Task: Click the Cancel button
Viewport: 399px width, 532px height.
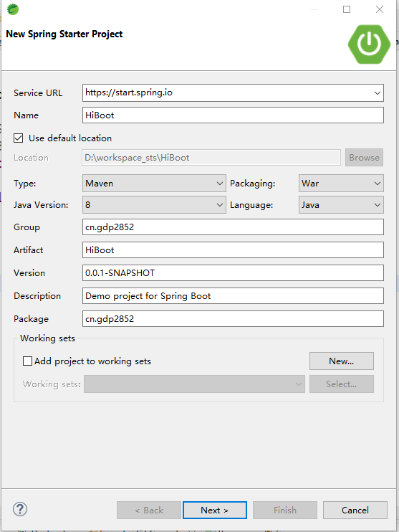Action: pyautogui.click(x=355, y=510)
